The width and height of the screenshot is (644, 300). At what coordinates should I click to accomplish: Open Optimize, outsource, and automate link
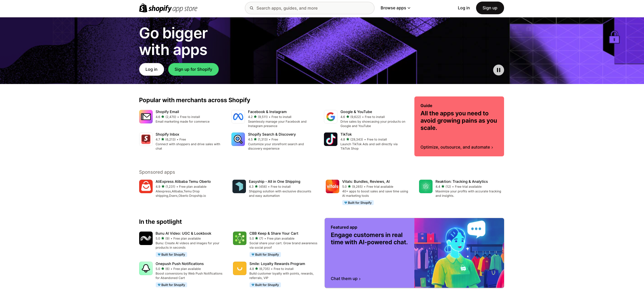click(457, 147)
